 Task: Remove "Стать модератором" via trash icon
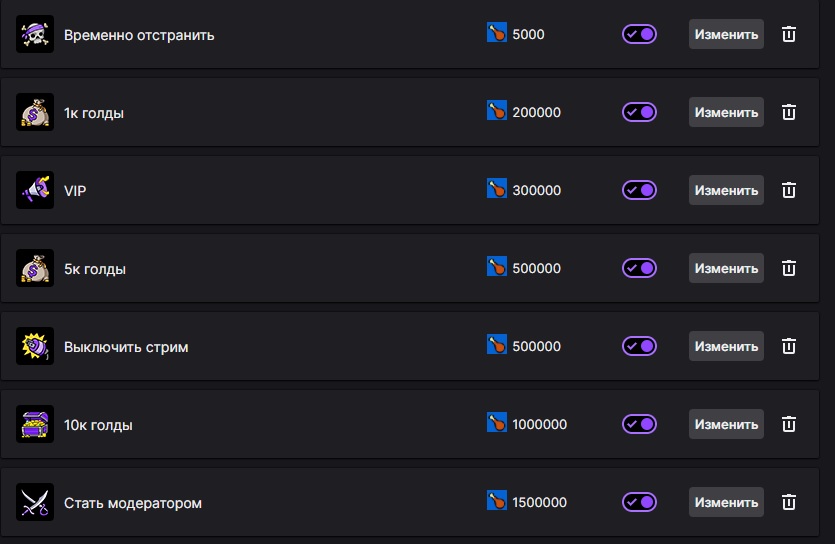tap(789, 502)
